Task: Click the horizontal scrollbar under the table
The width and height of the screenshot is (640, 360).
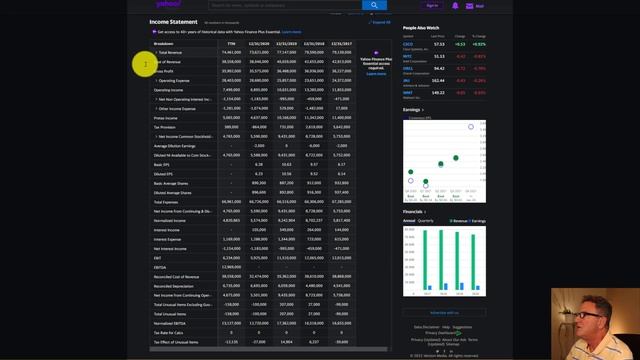Action: click(269, 349)
